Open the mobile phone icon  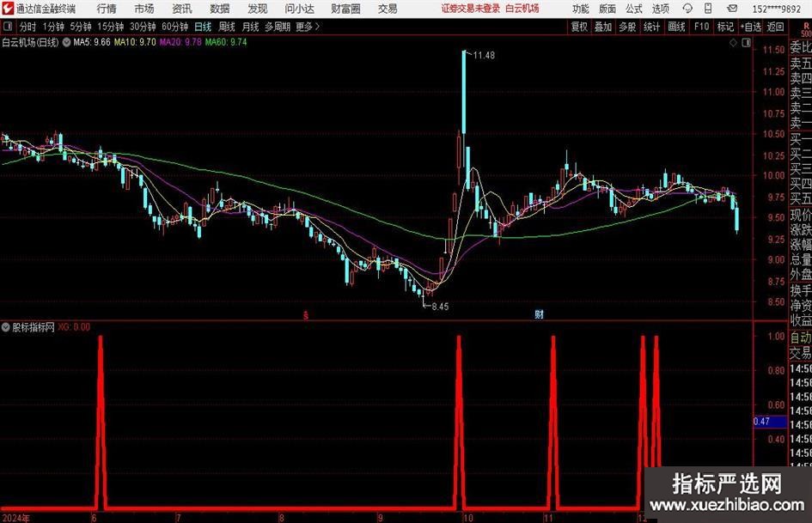click(x=708, y=9)
